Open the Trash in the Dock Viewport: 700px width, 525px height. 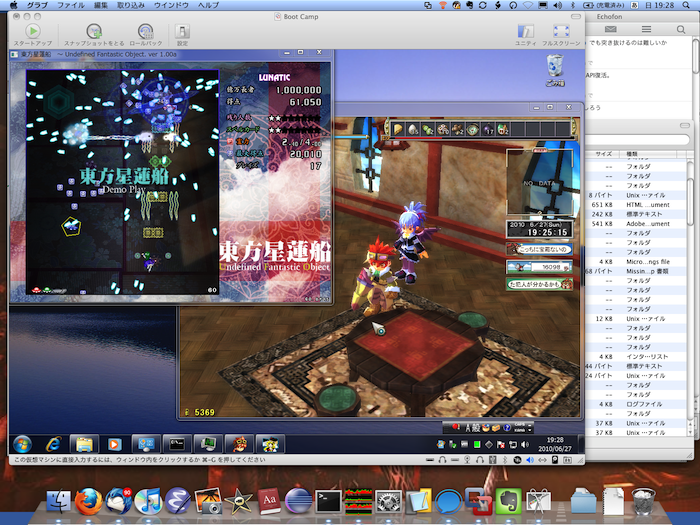[x=643, y=501]
